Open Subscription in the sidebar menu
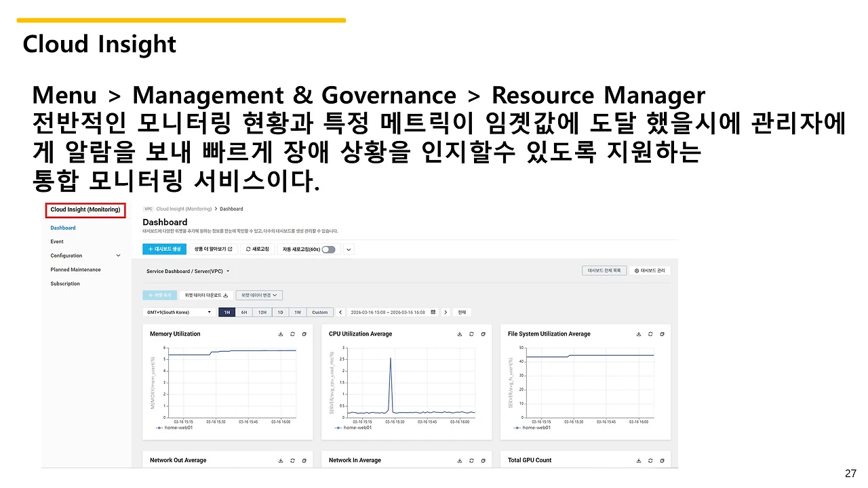 (65, 284)
